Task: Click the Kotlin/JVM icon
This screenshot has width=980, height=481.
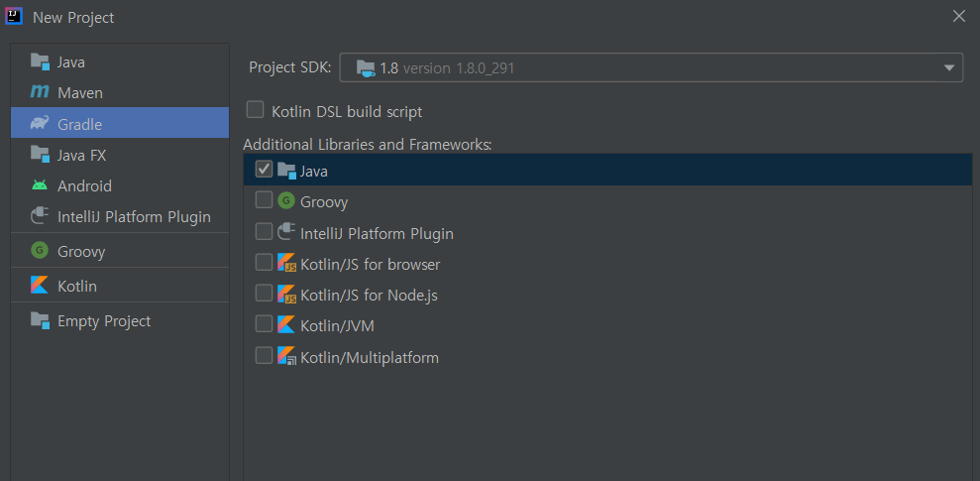Action: [x=286, y=324]
